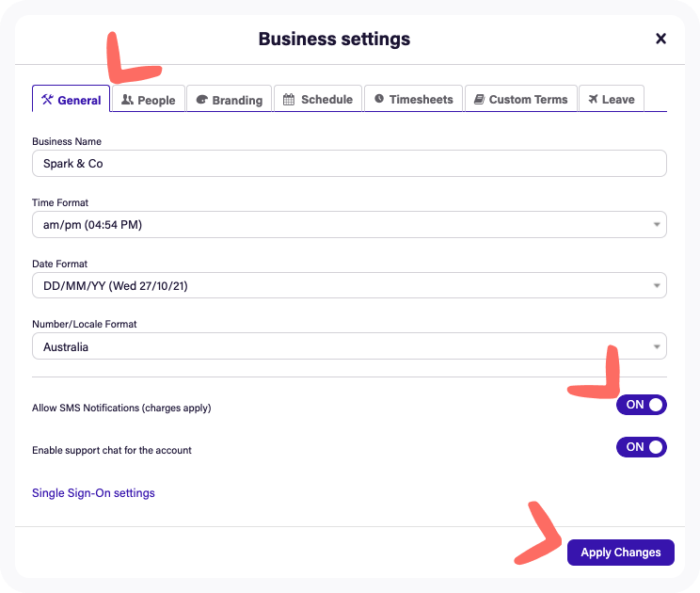Expand the Date Format dropdown
The width and height of the screenshot is (700, 593).
pyautogui.click(x=349, y=285)
